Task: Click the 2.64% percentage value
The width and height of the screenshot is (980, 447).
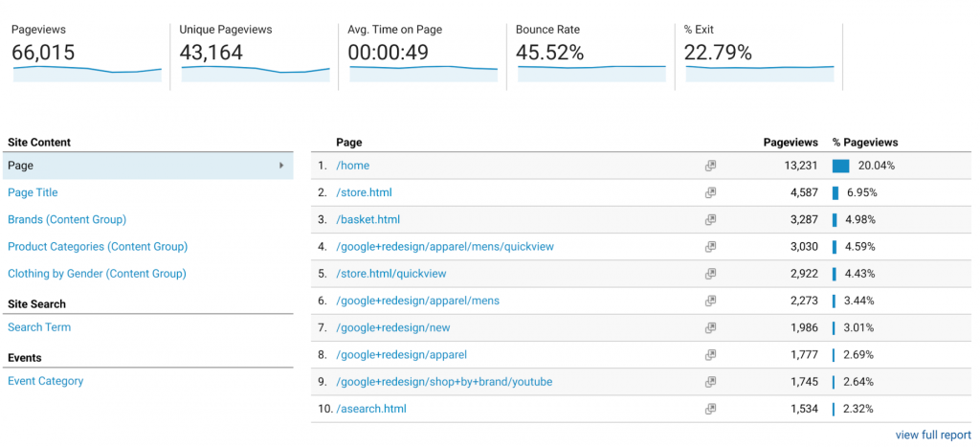Action: pyautogui.click(x=858, y=381)
